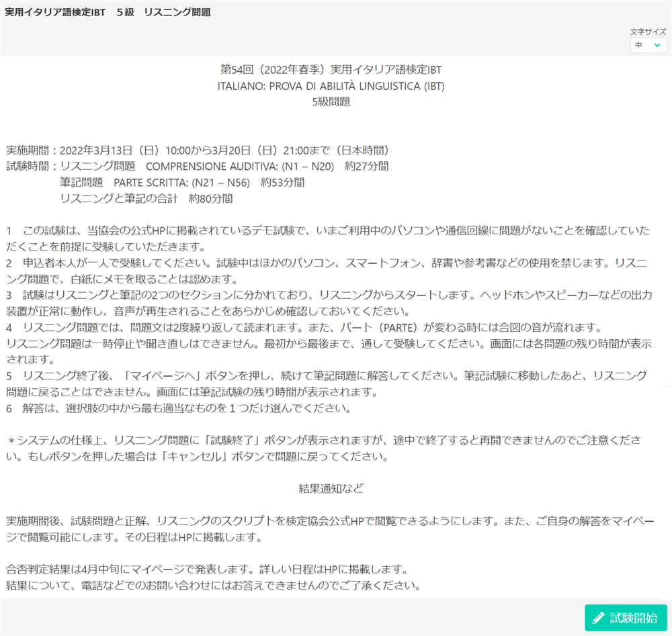The image size is (672, 636).
Task: Click the 試験開始 button
Action: pyautogui.click(x=626, y=618)
